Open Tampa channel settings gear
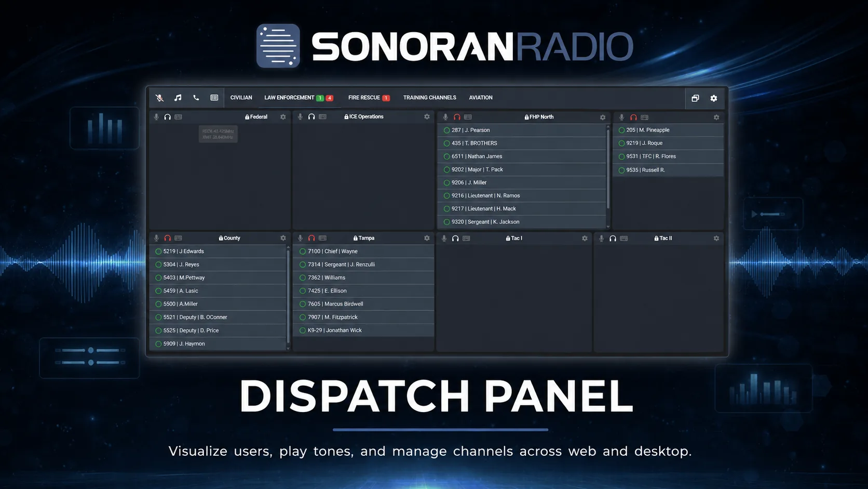Screen dimensions: 868x489 pyautogui.click(x=427, y=238)
